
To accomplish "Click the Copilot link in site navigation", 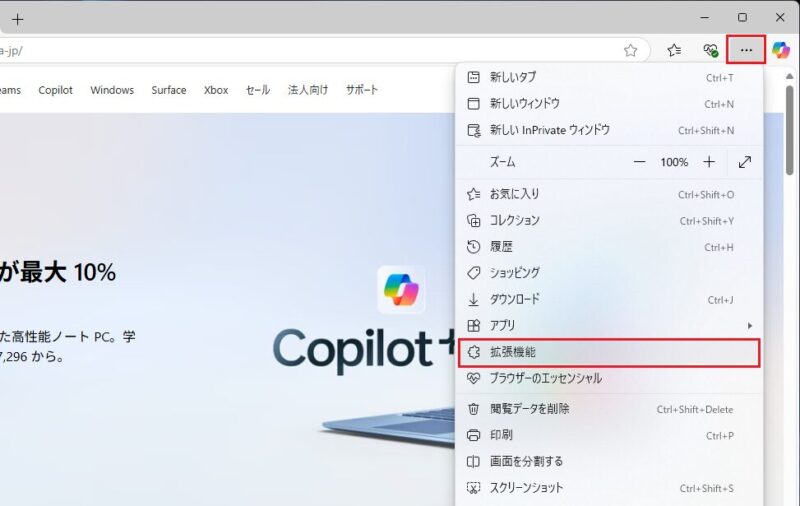I will [x=56, y=90].
